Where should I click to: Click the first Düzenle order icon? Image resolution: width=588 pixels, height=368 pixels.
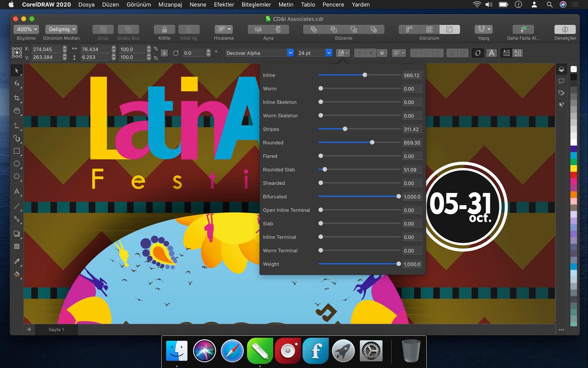[313, 29]
